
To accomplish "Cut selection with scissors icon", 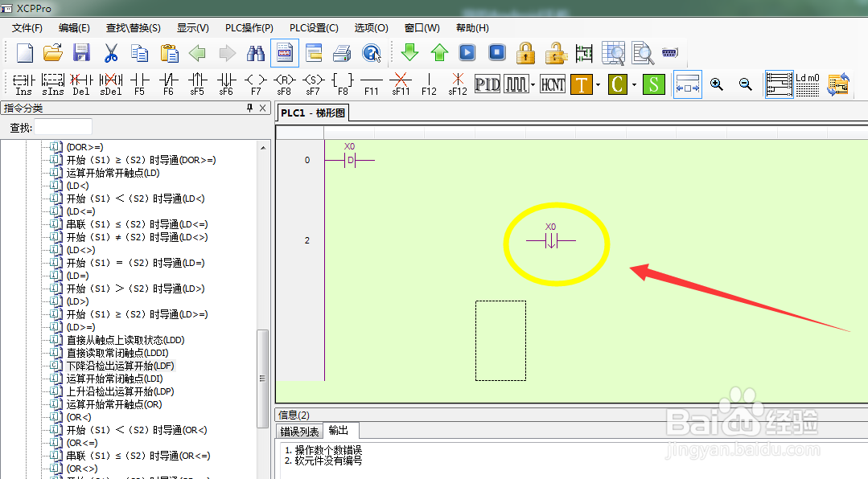I will pyautogui.click(x=111, y=53).
